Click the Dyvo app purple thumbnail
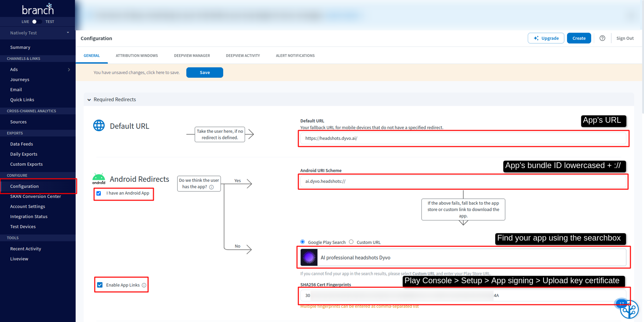 pyautogui.click(x=309, y=258)
